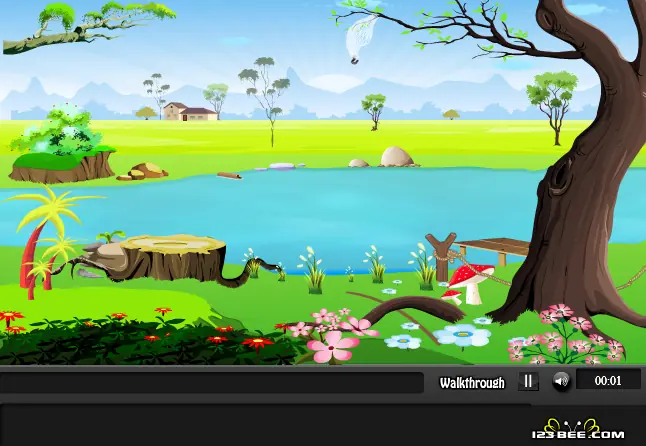Image resolution: width=646 pixels, height=446 pixels.
Task: Click the large blue flower
Action: tap(462, 334)
